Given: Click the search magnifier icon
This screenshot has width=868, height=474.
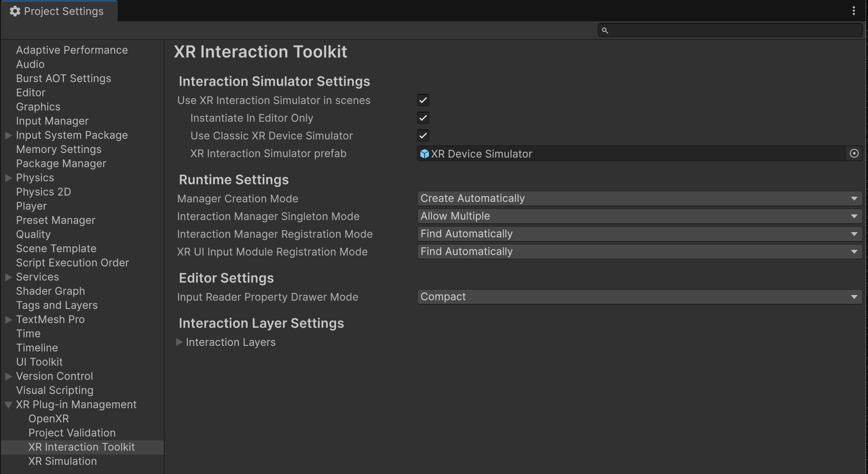Looking at the screenshot, I should coord(605,31).
